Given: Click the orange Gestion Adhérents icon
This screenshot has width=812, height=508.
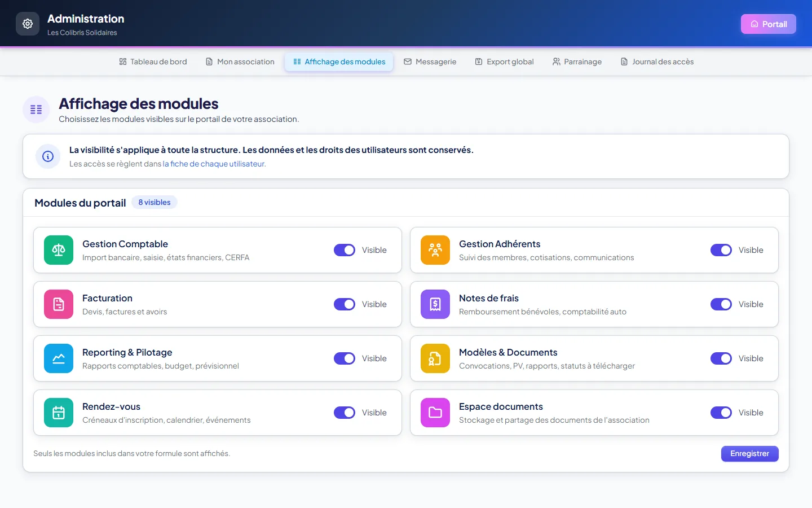Looking at the screenshot, I should coord(435,250).
